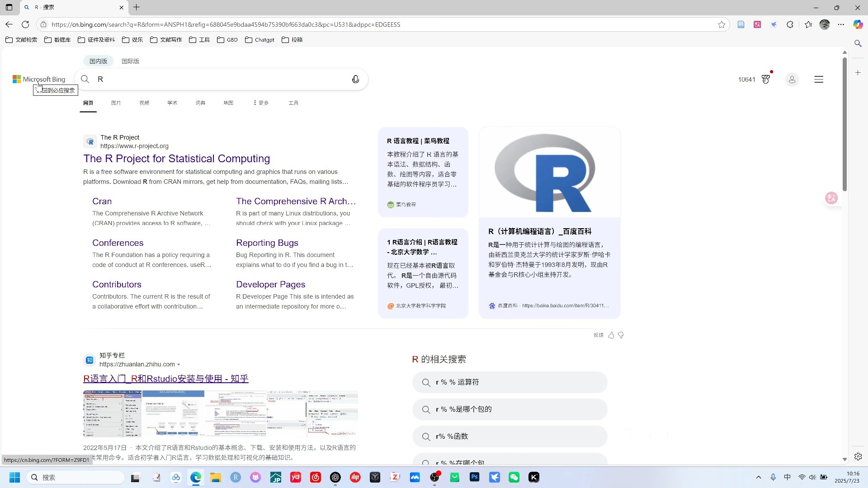Image resolution: width=868 pixels, height=488 pixels.
Task: Click vertical page scrollbar thumb
Action: 844,124
